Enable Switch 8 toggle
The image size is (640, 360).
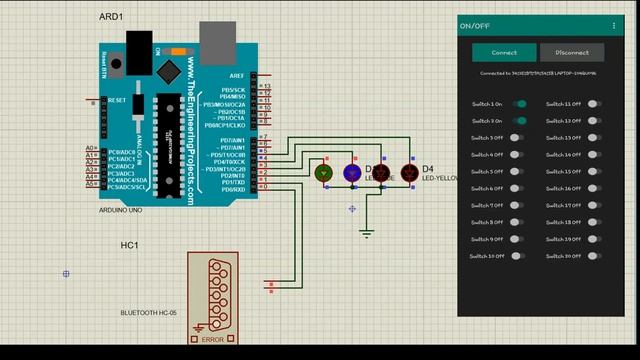coord(517,222)
